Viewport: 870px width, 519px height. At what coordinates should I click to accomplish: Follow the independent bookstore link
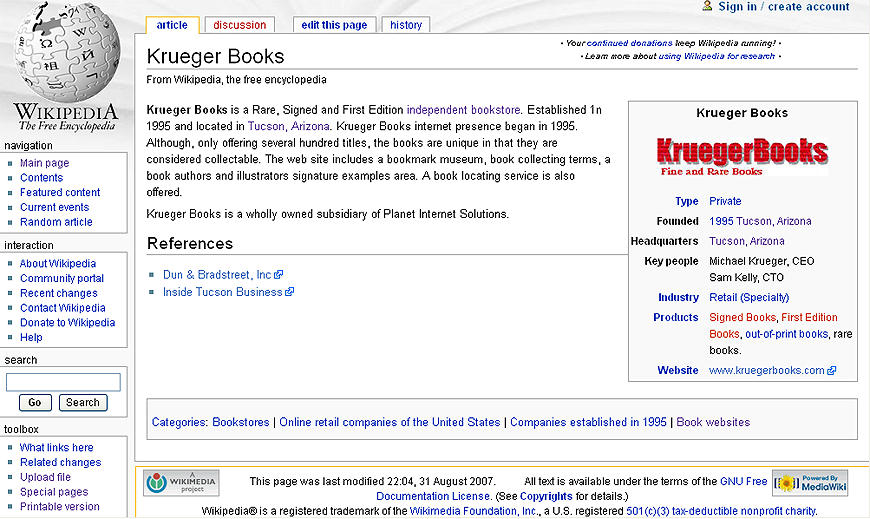(x=463, y=110)
